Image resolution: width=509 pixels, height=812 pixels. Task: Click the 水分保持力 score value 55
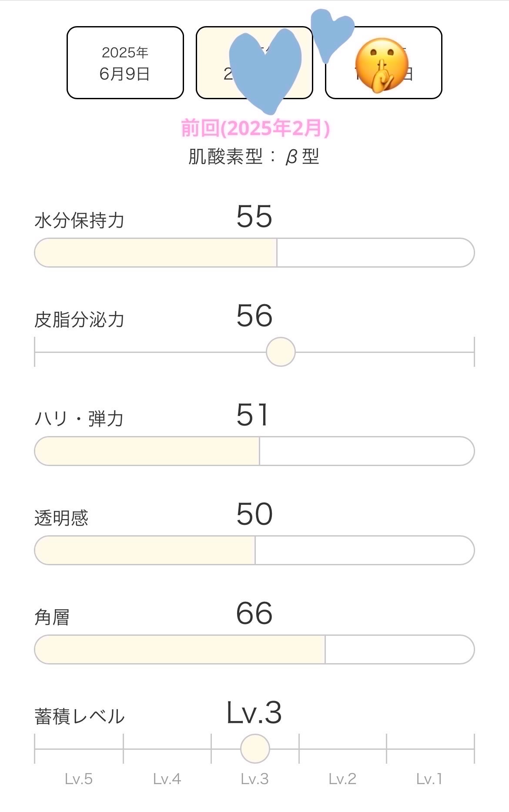[x=254, y=217]
